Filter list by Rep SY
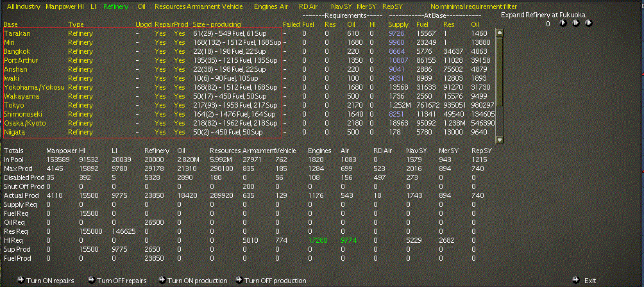 [392, 6]
